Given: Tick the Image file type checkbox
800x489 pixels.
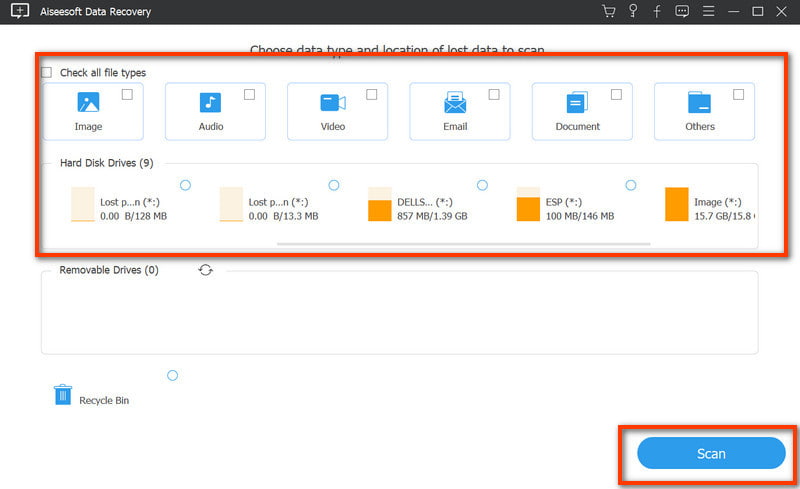Looking at the screenshot, I should (x=127, y=94).
